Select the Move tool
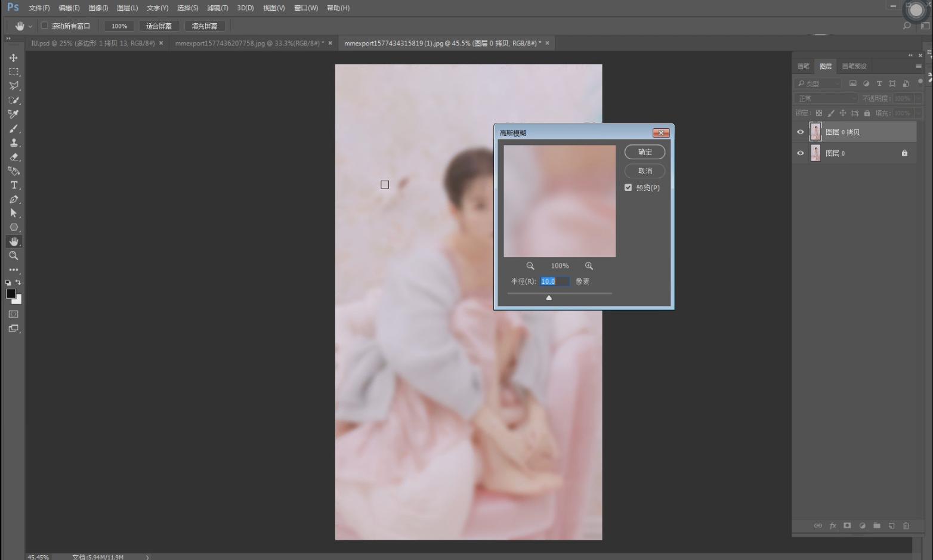Viewport: 933px width, 560px height. coord(13,58)
